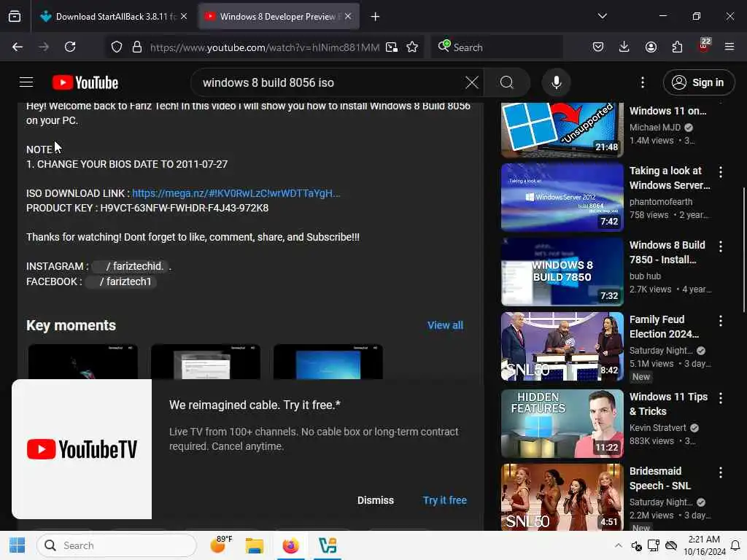Screen dimensions: 747x560
Task: Open File Explorer from the taskbar
Action: (x=254, y=545)
